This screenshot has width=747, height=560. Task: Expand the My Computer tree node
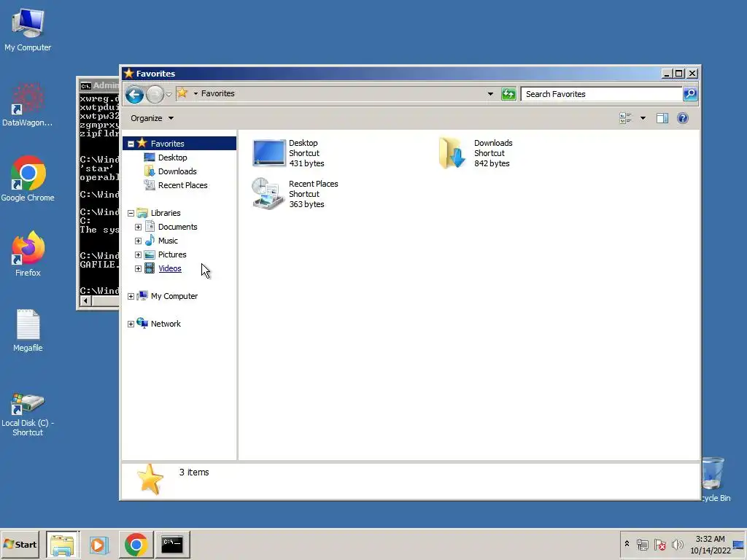coord(131,296)
